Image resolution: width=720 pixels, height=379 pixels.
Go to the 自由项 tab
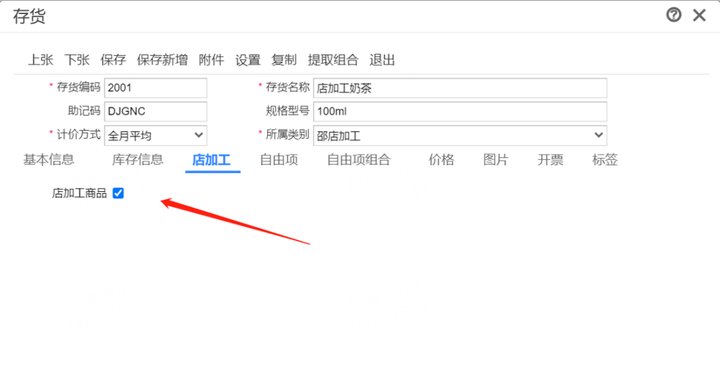coord(279,160)
